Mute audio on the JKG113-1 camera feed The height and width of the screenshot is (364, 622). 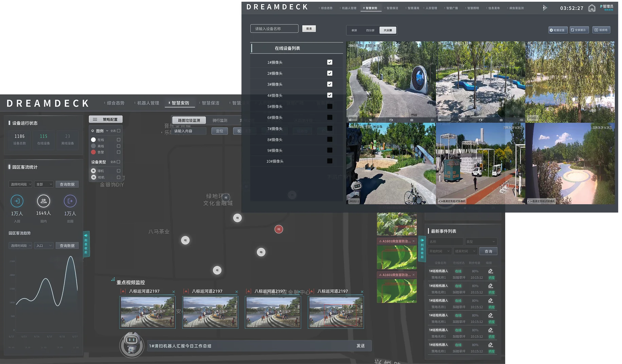460,120
